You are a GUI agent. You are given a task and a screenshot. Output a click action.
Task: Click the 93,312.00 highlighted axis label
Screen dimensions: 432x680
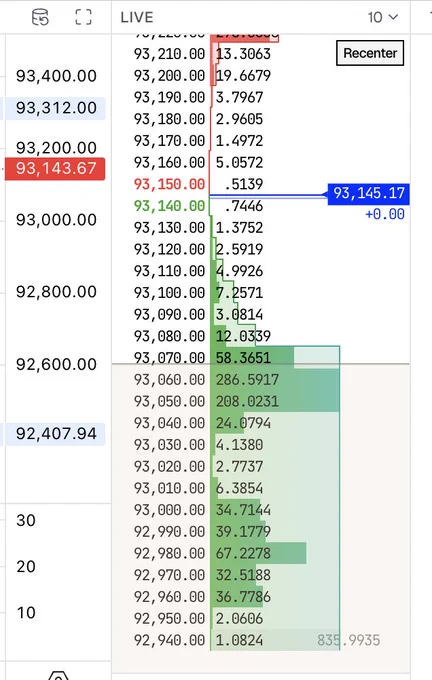(x=55, y=108)
